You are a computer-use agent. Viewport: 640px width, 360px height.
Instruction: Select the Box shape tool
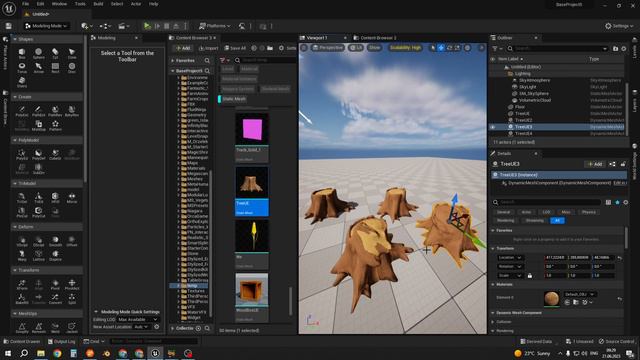click(x=22, y=53)
